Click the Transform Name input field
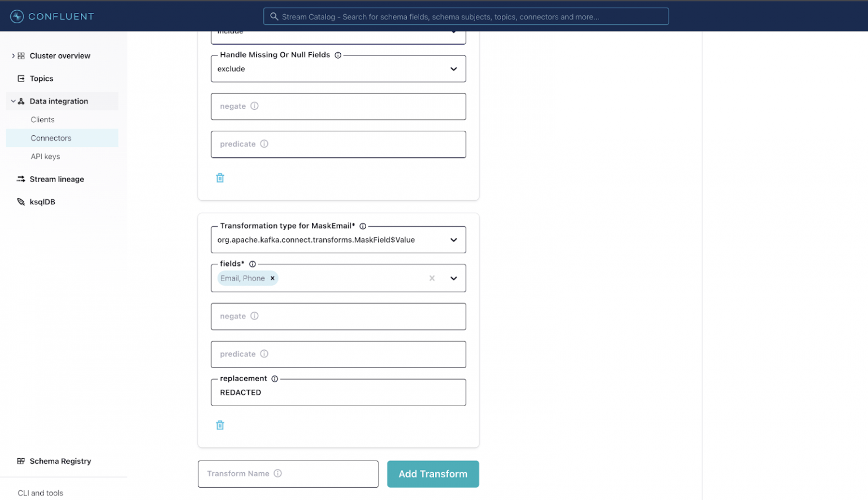The width and height of the screenshot is (868, 500). click(288, 474)
